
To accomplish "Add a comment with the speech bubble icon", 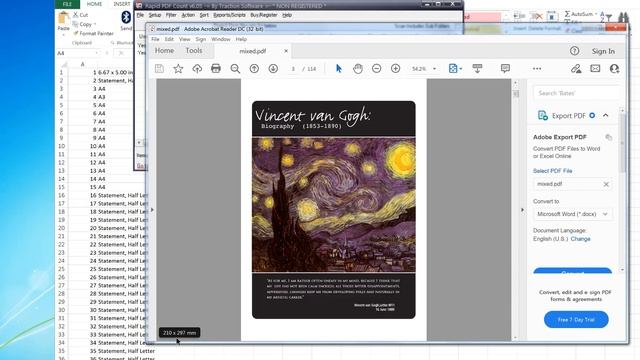I will point(505,69).
